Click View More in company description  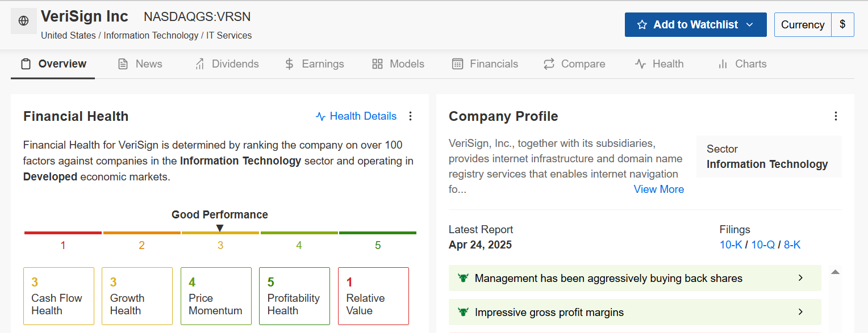(x=659, y=189)
